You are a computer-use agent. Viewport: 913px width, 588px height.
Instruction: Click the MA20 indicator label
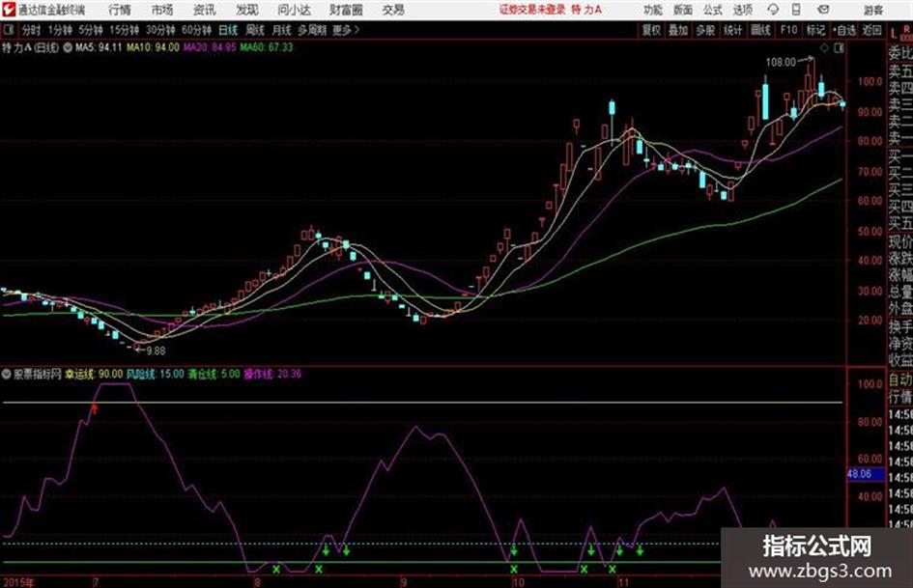[x=210, y=47]
